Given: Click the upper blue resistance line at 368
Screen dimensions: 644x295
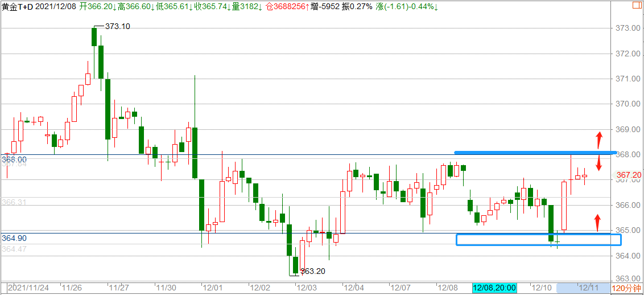Looking at the screenshot, I should [535, 153].
